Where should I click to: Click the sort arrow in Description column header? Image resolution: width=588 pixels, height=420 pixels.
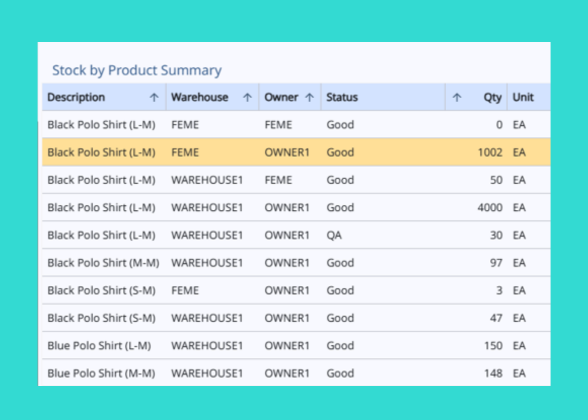[154, 98]
